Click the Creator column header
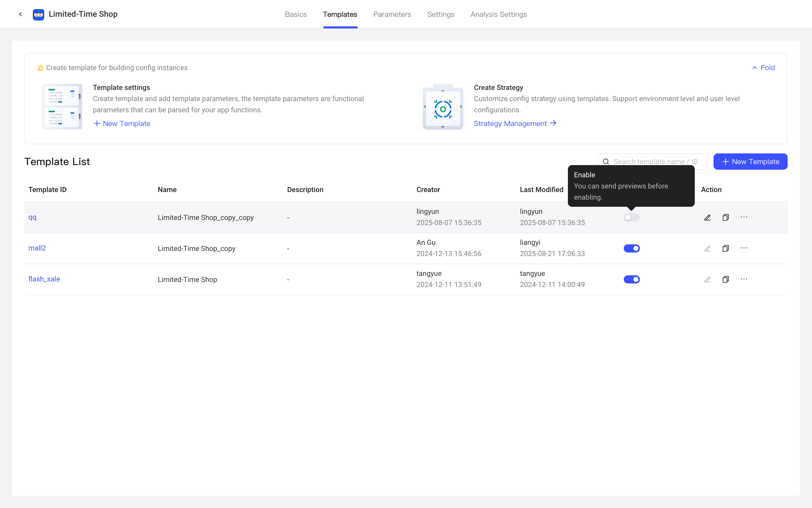This screenshot has width=812, height=508. 428,189
